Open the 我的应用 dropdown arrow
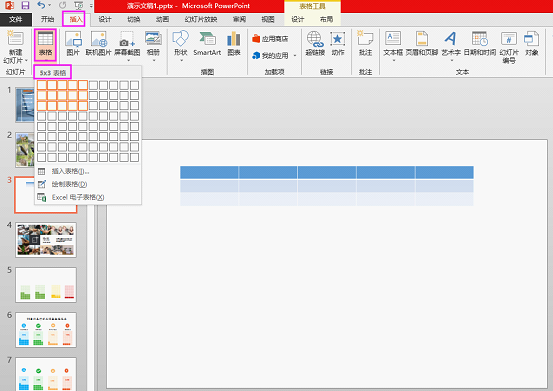The height and width of the screenshot is (391, 553). click(295, 56)
